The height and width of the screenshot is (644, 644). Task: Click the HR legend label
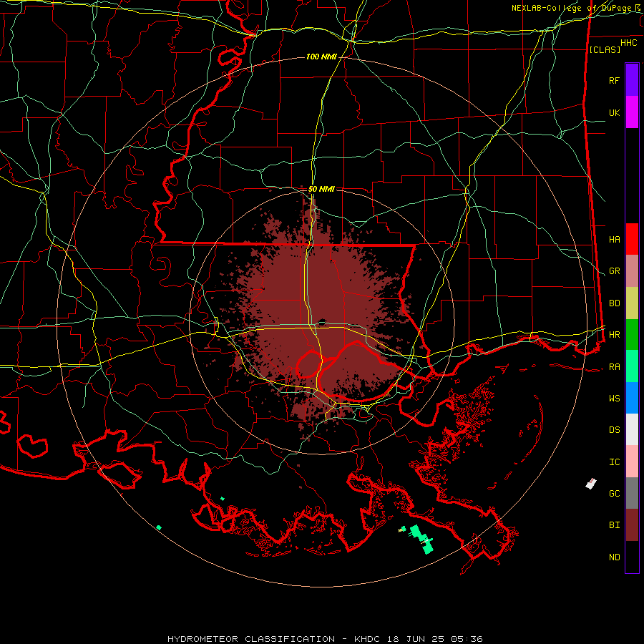[x=615, y=335]
